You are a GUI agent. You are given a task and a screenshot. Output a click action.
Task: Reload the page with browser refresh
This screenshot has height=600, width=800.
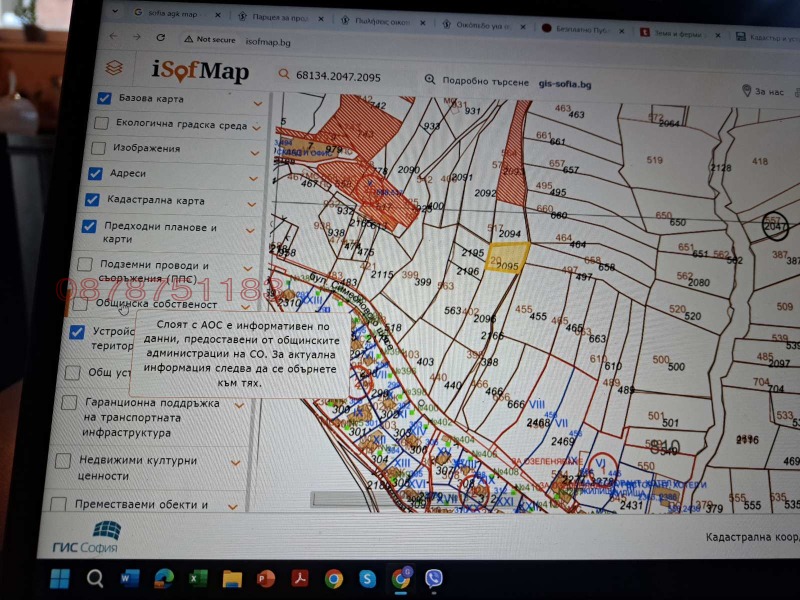[161, 38]
